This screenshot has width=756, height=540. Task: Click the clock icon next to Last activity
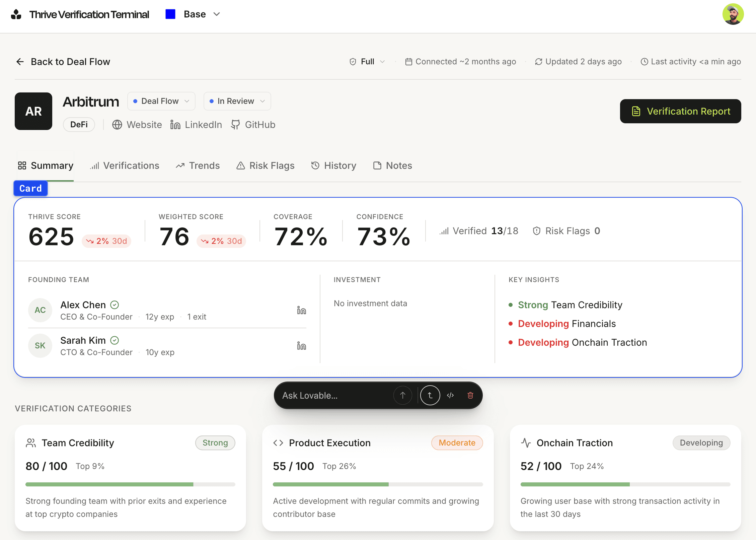(644, 62)
